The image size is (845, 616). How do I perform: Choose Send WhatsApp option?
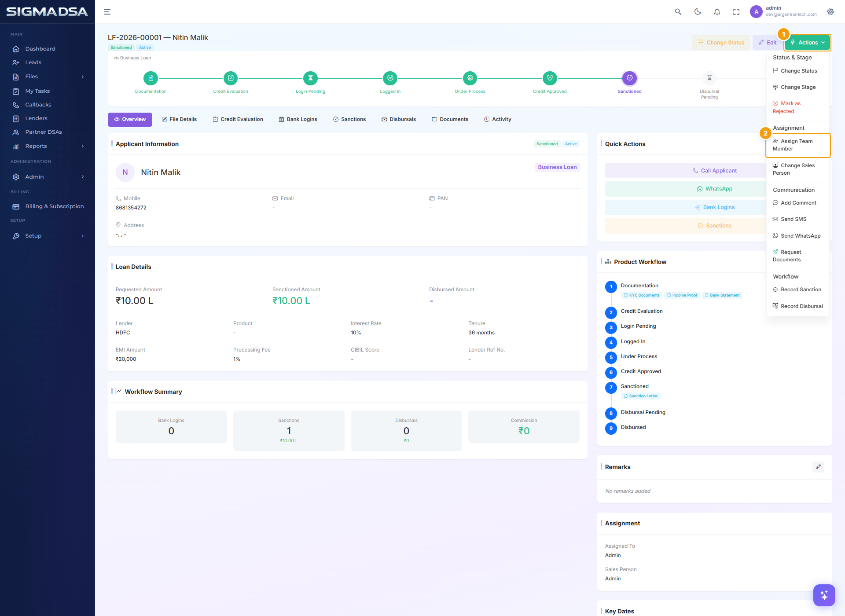point(798,236)
